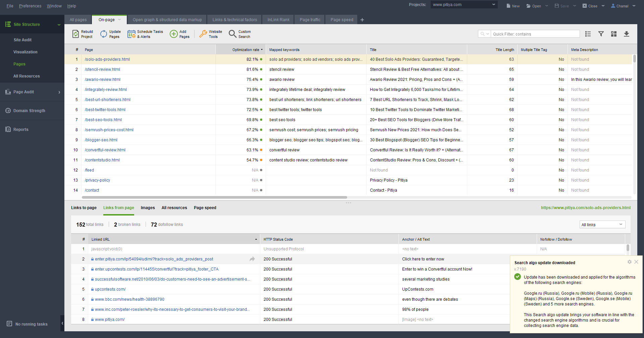Open the /solo-ads-providers.html page link
The width and height of the screenshot is (644, 338).
tap(107, 59)
